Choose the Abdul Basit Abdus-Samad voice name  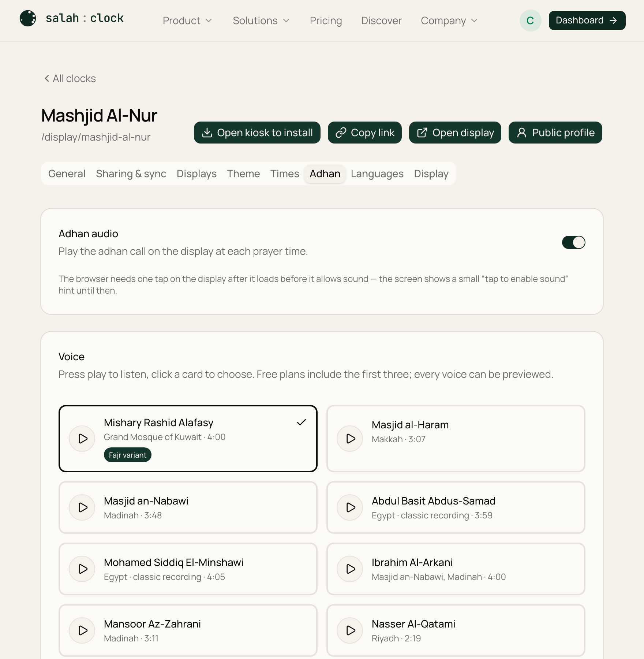point(433,501)
